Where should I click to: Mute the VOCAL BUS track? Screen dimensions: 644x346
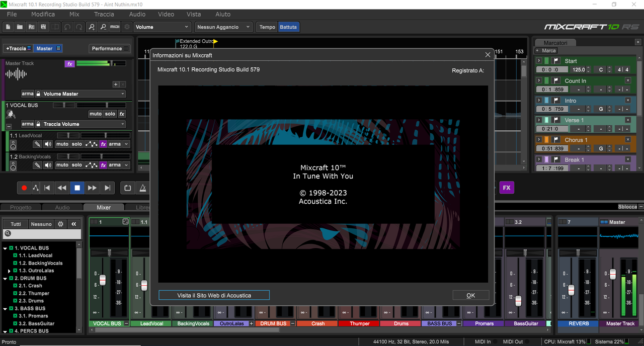(x=96, y=114)
